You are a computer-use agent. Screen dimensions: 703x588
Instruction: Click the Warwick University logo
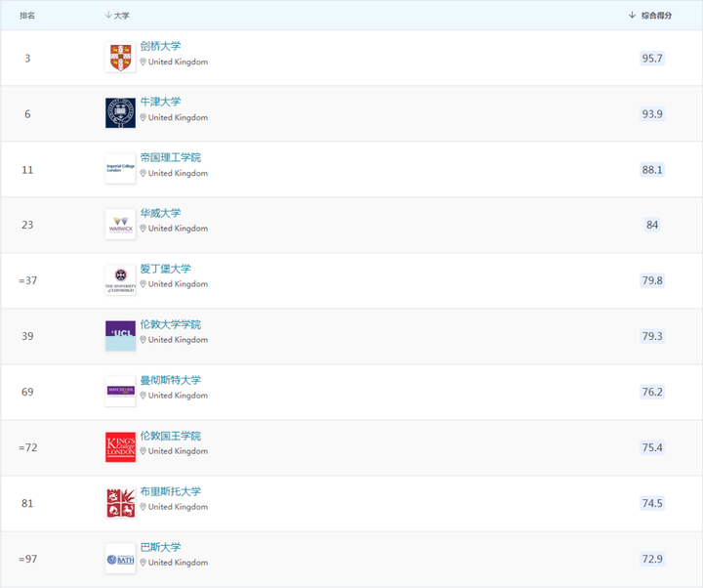[120, 225]
